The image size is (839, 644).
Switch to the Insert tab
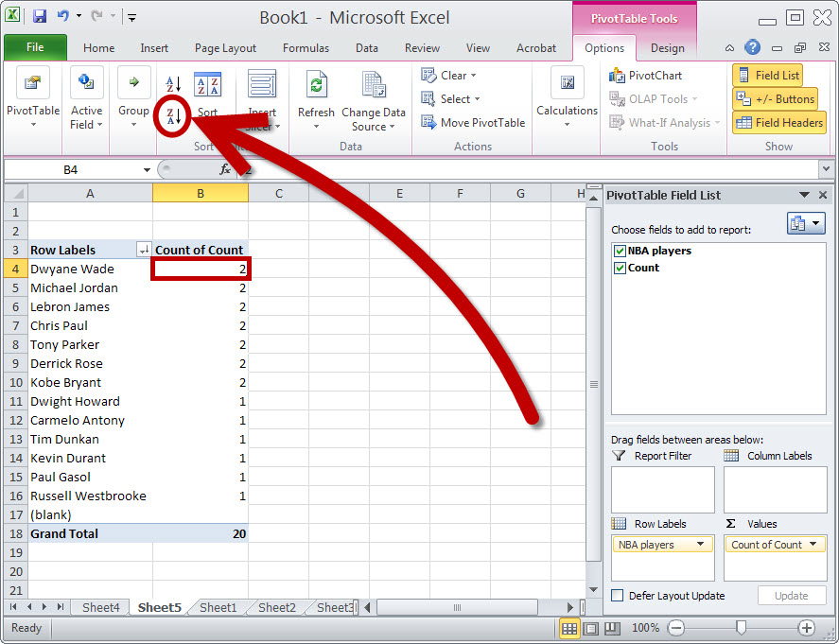tap(154, 48)
